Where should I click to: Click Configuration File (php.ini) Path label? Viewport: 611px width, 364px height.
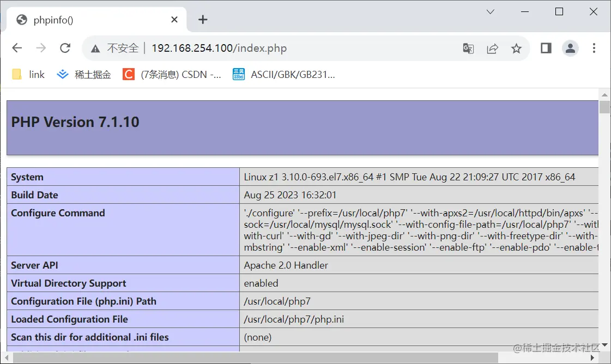83,301
